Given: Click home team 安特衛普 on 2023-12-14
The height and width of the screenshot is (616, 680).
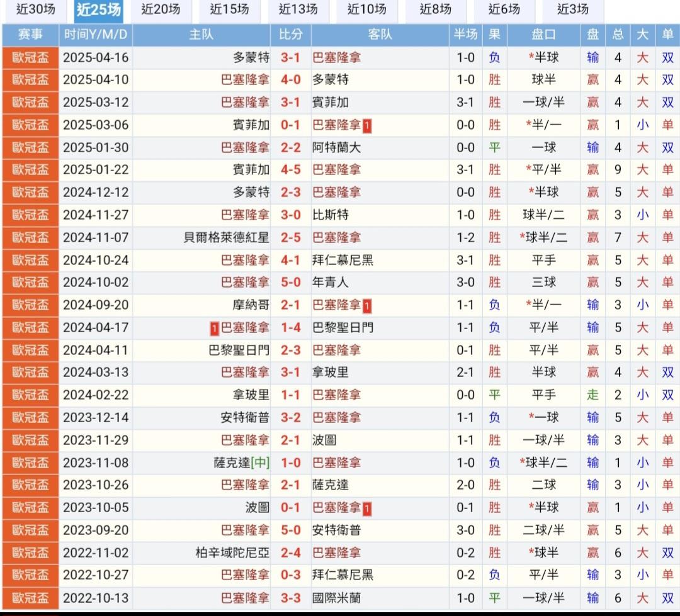Looking at the screenshot, I should 245,417.
